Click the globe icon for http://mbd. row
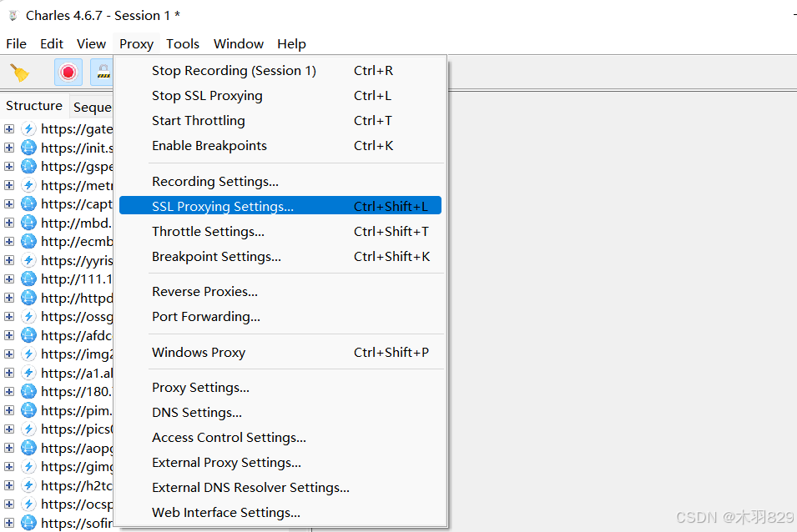This screenshot has width=797, height=532. (x=29, y=223)
